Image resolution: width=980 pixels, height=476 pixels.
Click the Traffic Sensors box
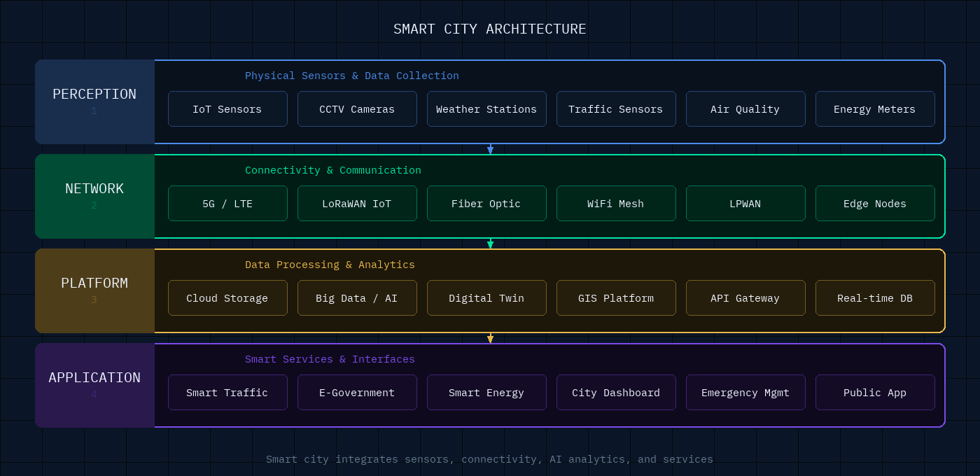pyautogui.click(x=616, y=109)
